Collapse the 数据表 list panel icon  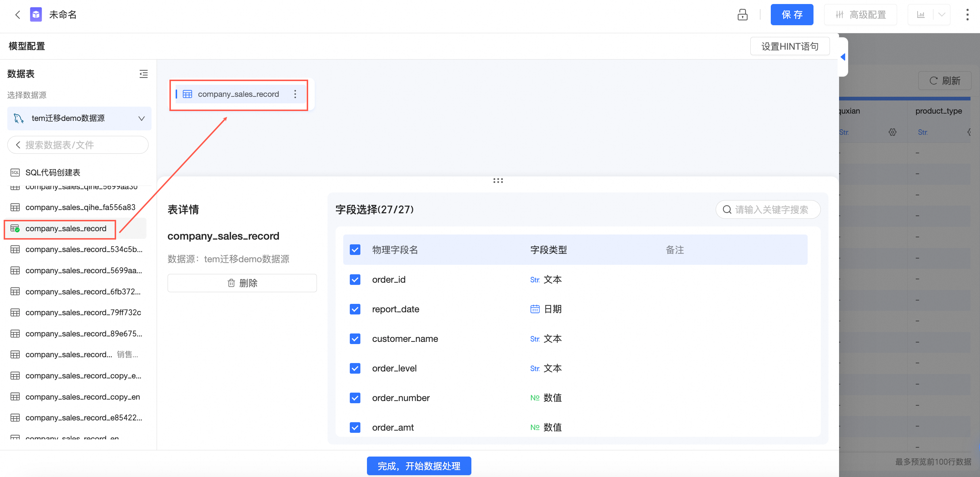pos(143,74)
